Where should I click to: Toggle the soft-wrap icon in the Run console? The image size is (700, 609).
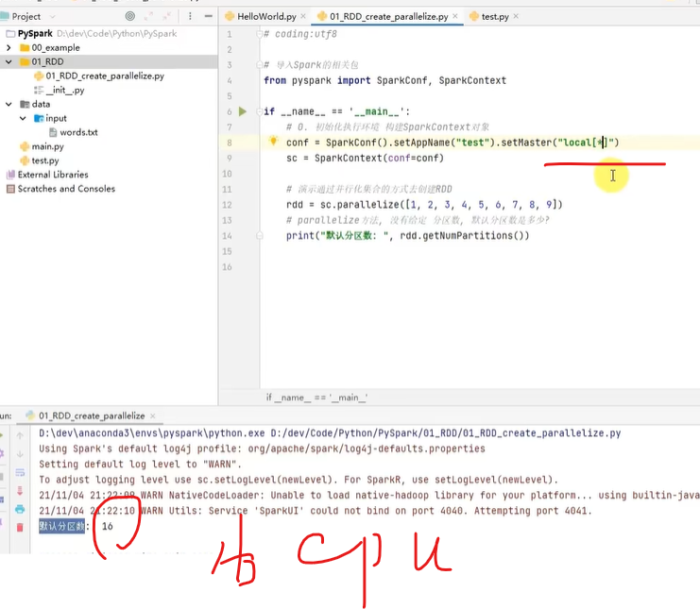click(x=20, y=472)
